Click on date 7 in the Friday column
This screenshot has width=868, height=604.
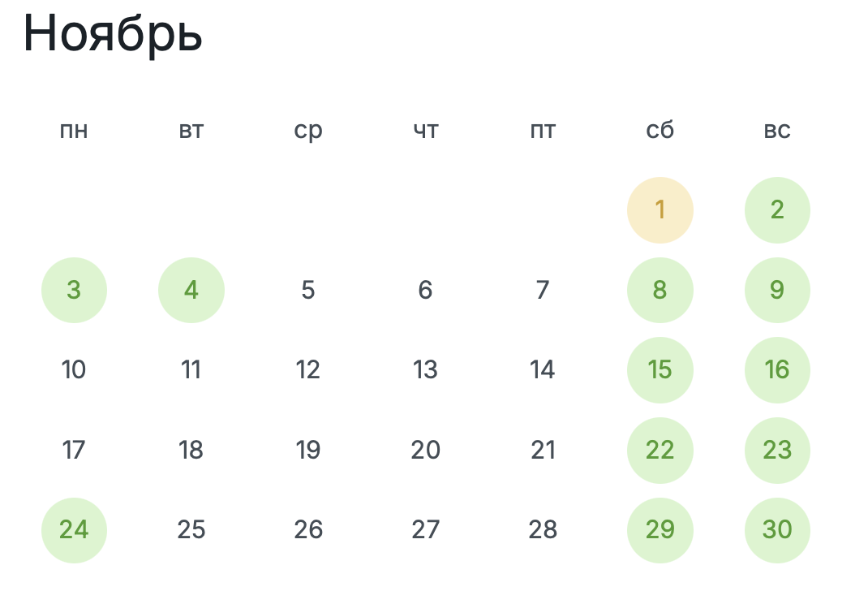pyautogui.click(x=543, y=290)
